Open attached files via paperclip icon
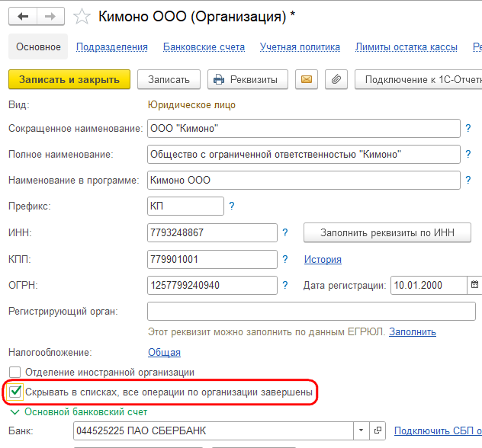This screenshot has height=448, width=482. pos(336,79)
